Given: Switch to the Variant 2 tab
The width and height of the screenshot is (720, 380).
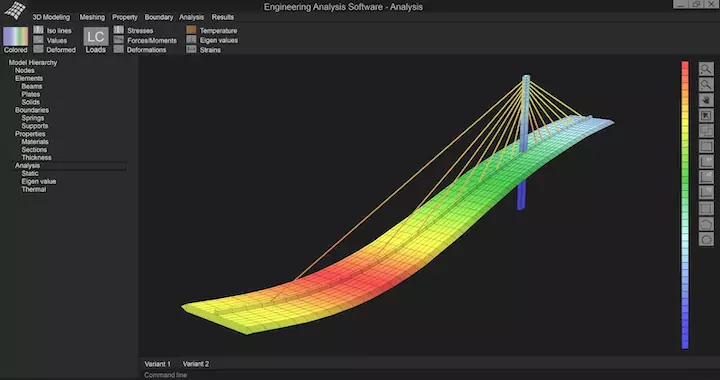Looking at the screenshot, I should pos(196,364).
